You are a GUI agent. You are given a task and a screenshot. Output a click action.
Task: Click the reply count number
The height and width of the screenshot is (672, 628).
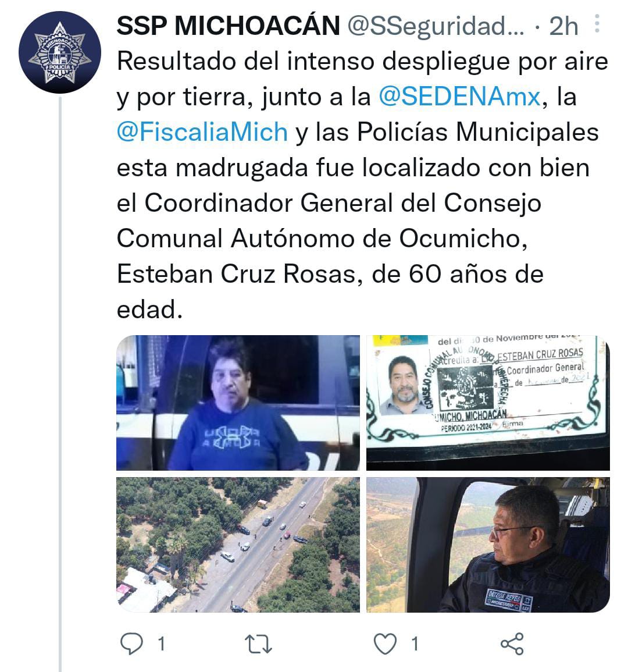pos(162,643)
